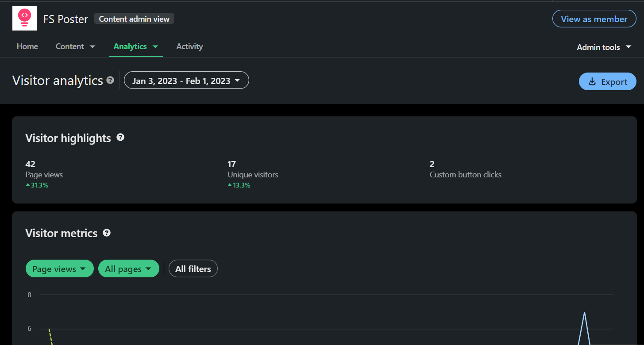Go to the Home tab

(27, 46)
